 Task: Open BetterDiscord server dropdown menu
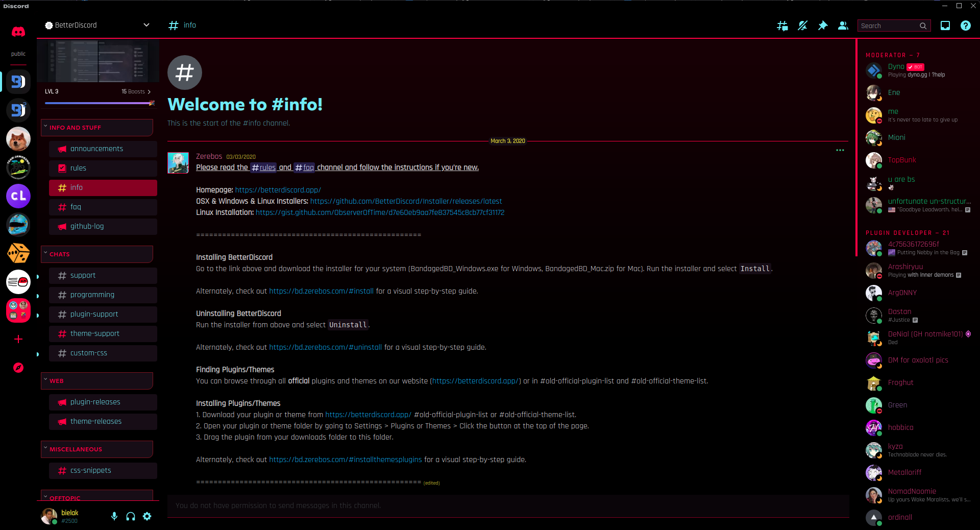click(146, 25)
